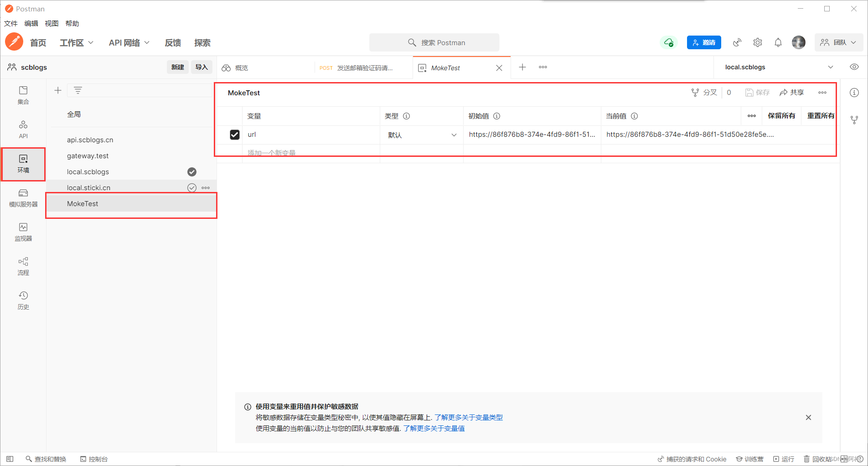The image size is (868, 466).
Task: Open the fork/changelog icon on right sidebar
Action: click(x=854, y=120)
